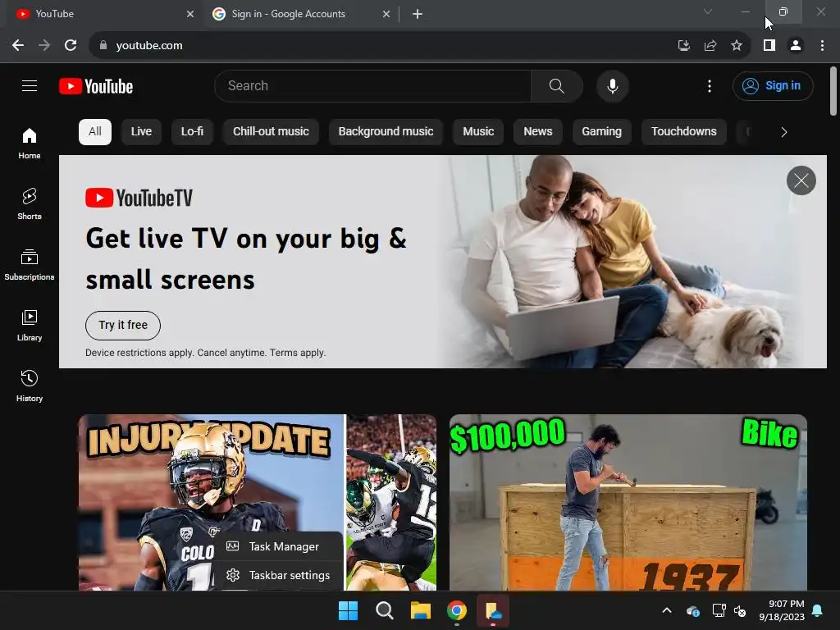Toggle the Chrome side panel
Image resolution: width=840 pixels, height=630 pixels.
coord(769,46)
